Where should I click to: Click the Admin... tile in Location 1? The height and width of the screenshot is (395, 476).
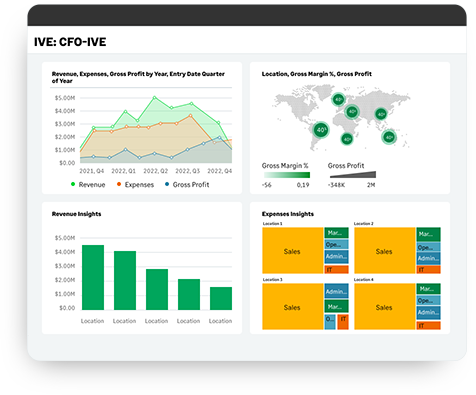(337, 257)
